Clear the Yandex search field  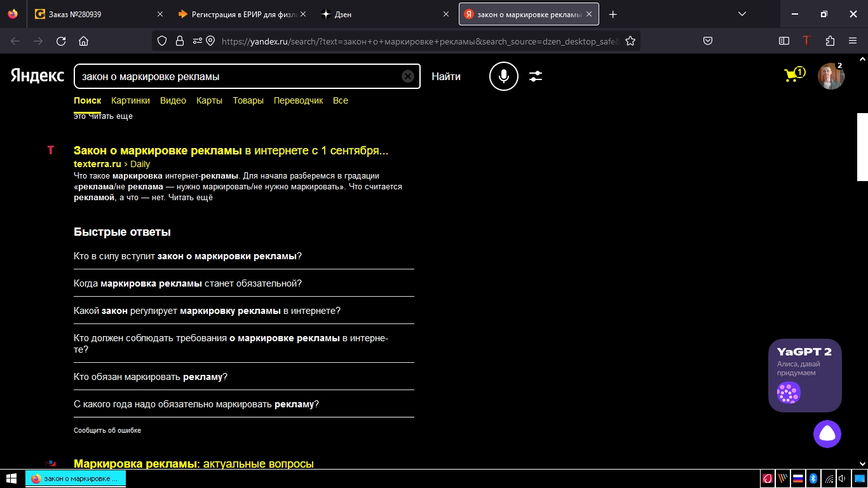[x=408, y=76]
